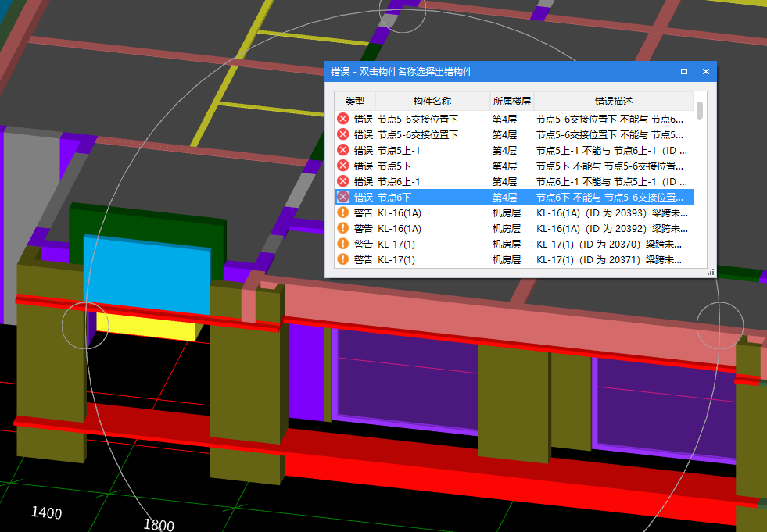Click the orange warning icon for KL-16(1A) ID 20392
This screenshot has height=532, width=767.
[x=343, y=228]
